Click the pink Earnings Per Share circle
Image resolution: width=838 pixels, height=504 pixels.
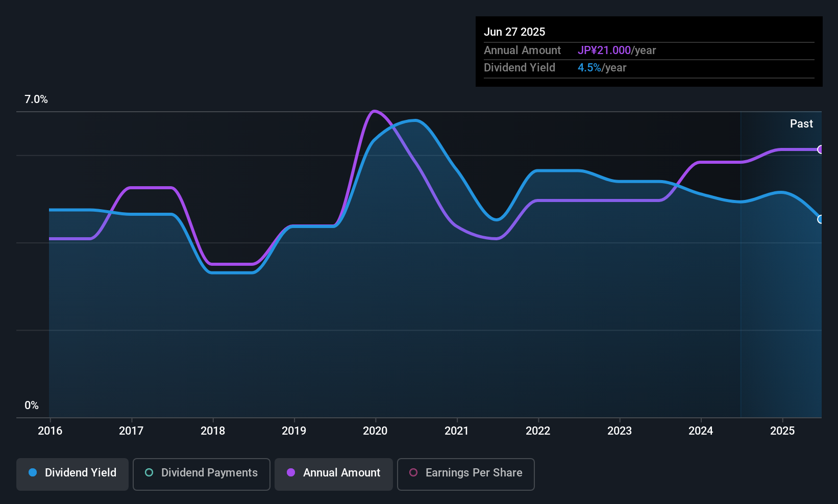(413, 472)
